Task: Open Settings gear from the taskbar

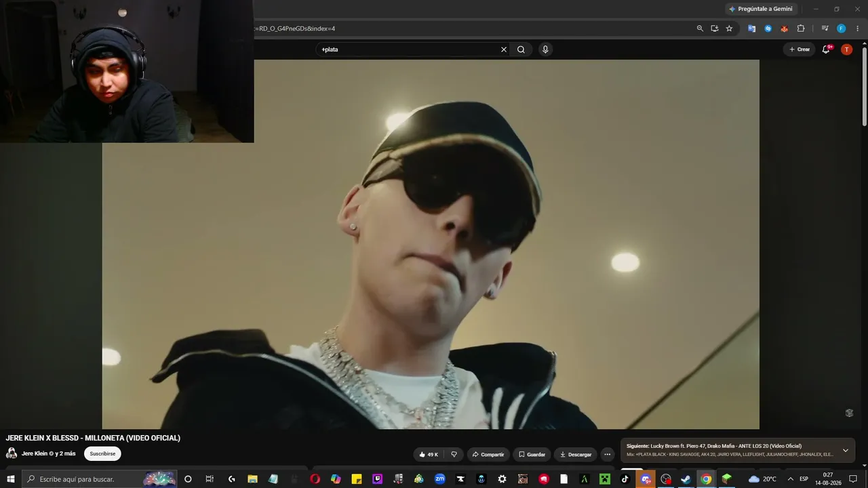Action: tap(502, 479)
